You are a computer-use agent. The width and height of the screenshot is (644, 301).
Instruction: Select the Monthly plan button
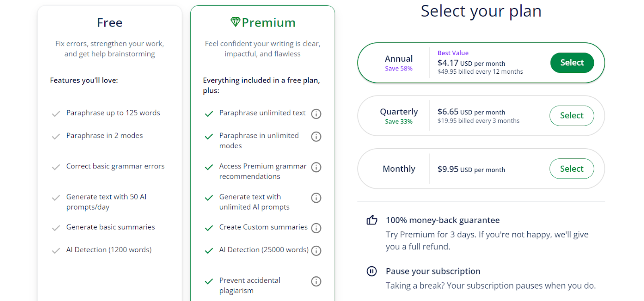pyautogui.click(x=572, y=169)
